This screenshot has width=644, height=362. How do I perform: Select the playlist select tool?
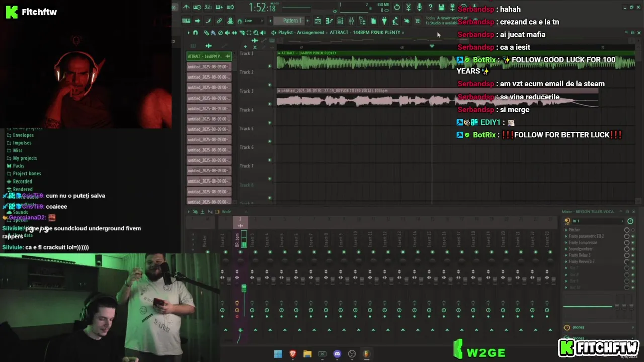point(249,33)
